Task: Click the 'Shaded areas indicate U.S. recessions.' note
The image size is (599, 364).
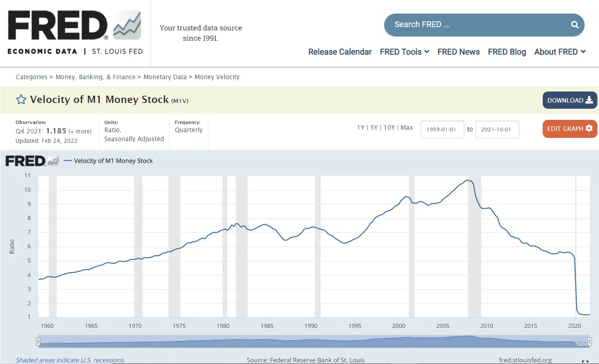Action: click(70, 360)
